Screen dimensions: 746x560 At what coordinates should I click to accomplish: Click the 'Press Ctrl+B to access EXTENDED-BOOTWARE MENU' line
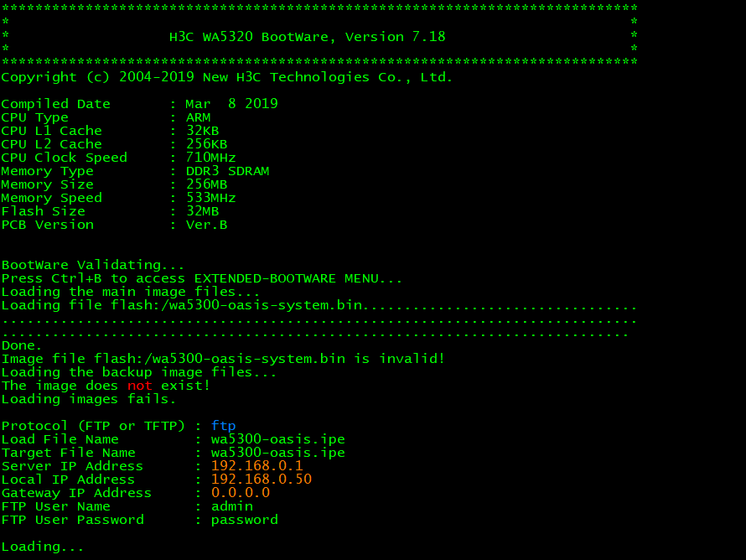click(202, 278)
